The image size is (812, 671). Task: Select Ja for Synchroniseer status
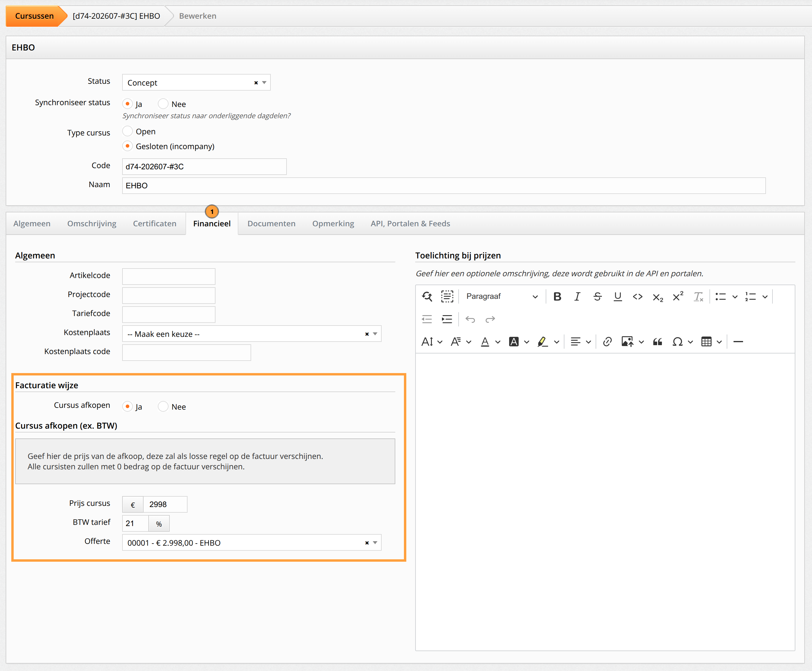click(x=127, y=104)
